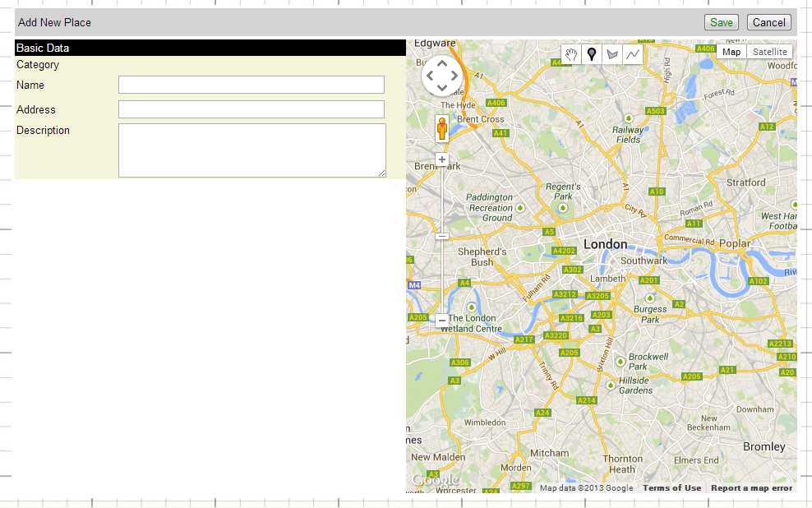Click the Railway Fields tree icon
The width and height of the screenshot is (812, 508).
628,118
